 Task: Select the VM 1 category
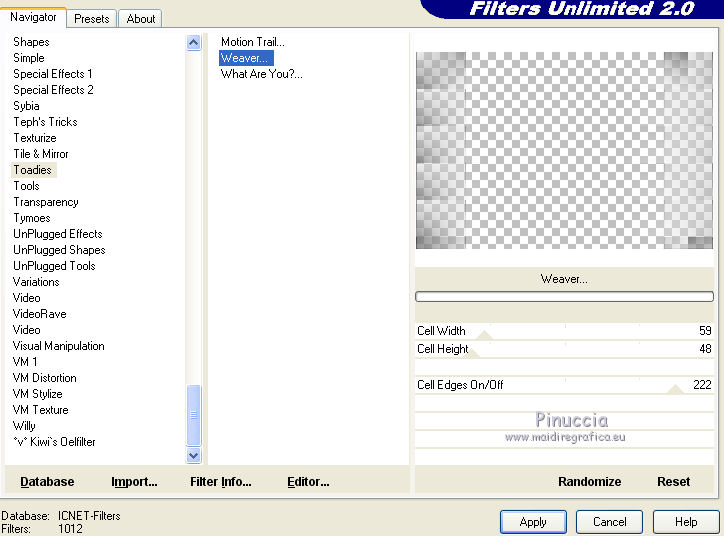(25, 362)
